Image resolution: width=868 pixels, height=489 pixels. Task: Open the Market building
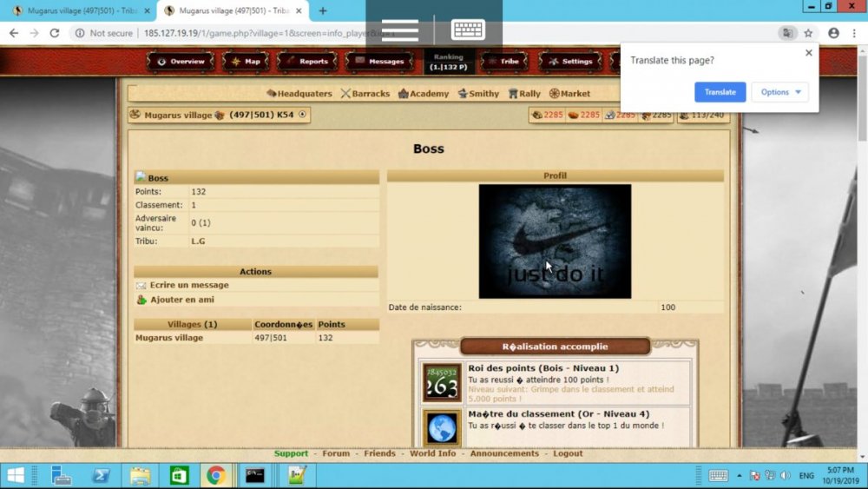pyautogui.click(x=569, y=94)
